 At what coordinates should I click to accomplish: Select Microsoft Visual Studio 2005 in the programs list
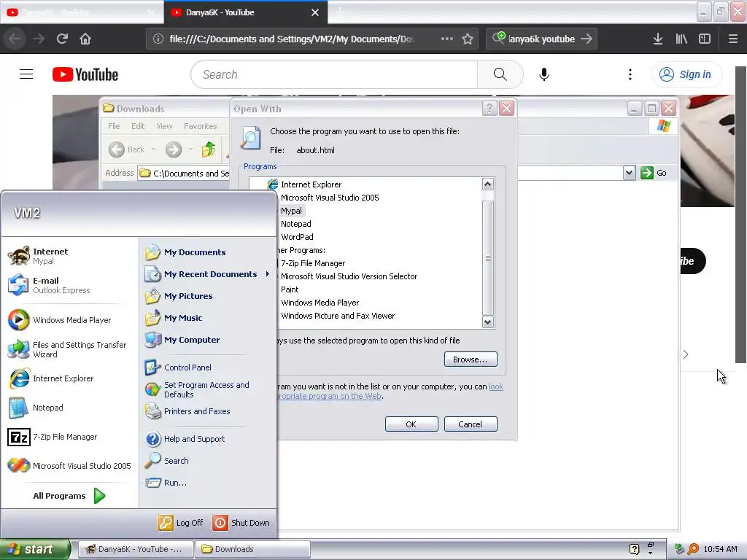pyautogui.click(x=330, y=198)
